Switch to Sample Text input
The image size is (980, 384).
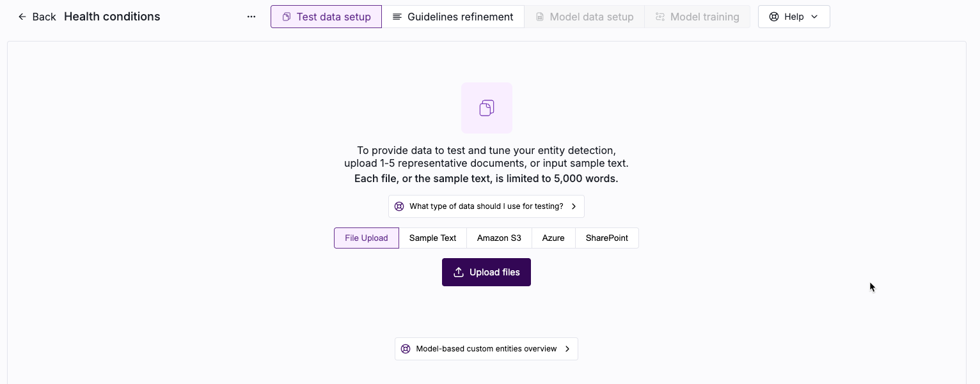(x=432, y=238)
